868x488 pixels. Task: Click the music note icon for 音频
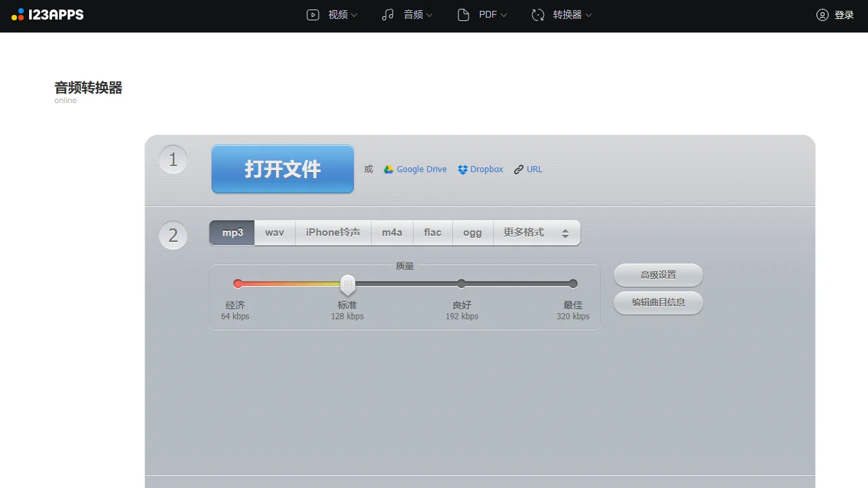pos(388,14)
